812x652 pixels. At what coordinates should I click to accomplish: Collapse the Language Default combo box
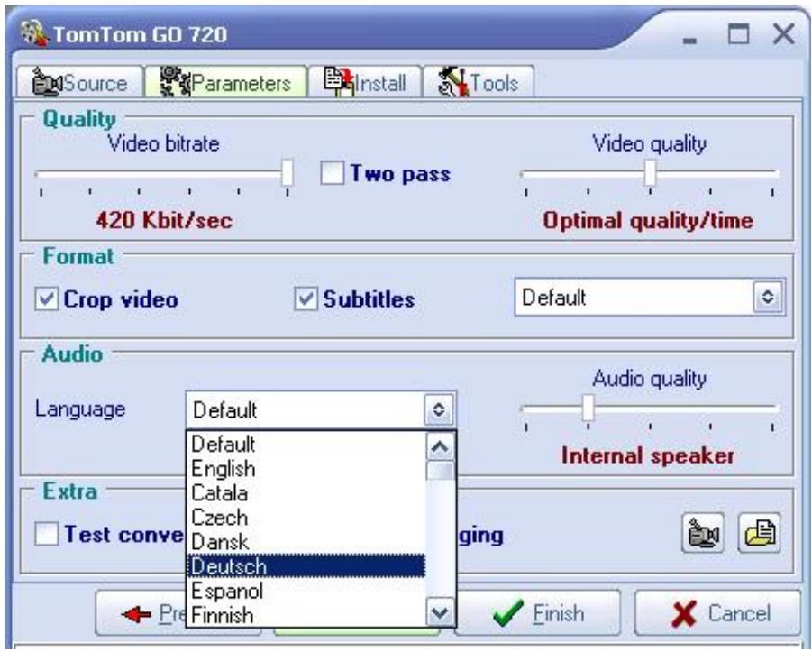(321, 409)
